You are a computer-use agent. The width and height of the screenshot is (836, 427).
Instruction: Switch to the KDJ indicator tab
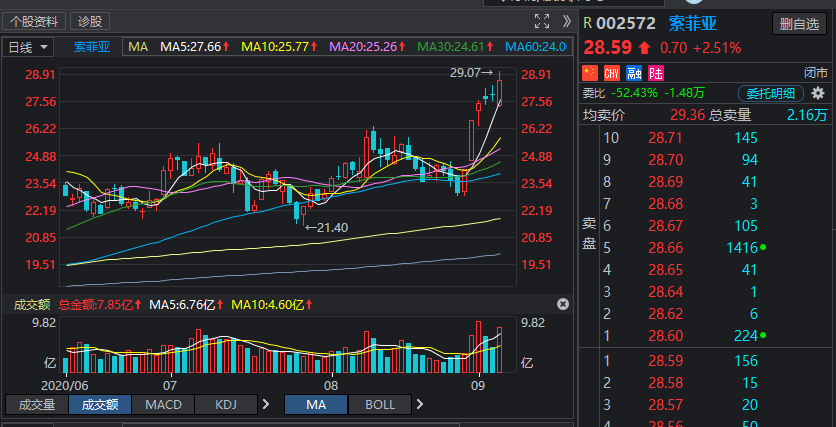click(x=226, y=405)
